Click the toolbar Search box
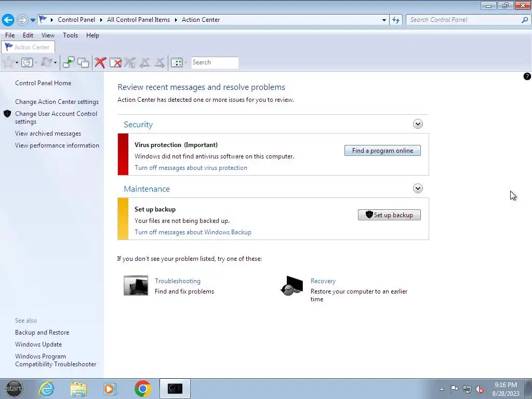The image size is (532, 399). [215, 62]
